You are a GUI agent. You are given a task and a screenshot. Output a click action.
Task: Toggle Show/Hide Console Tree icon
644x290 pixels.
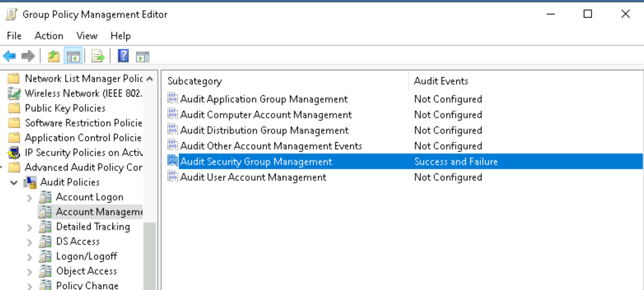click(x=73, y=56)
